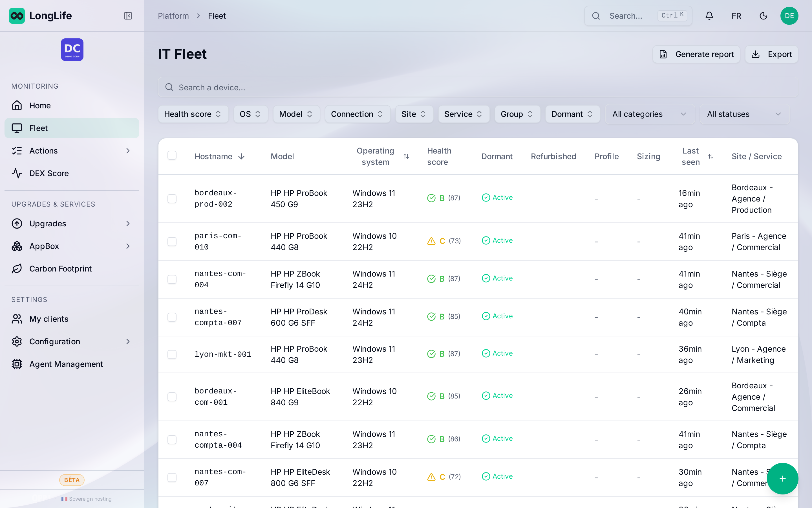This screenshot has height=508, width=812.
Task: Open the Dormant filter
Action: pyautogui.click(x=572, y=114)
